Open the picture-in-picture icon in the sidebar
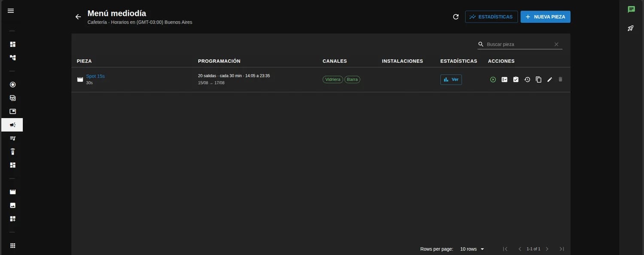Viewport: 644px width, 255px height. (12, 111)
